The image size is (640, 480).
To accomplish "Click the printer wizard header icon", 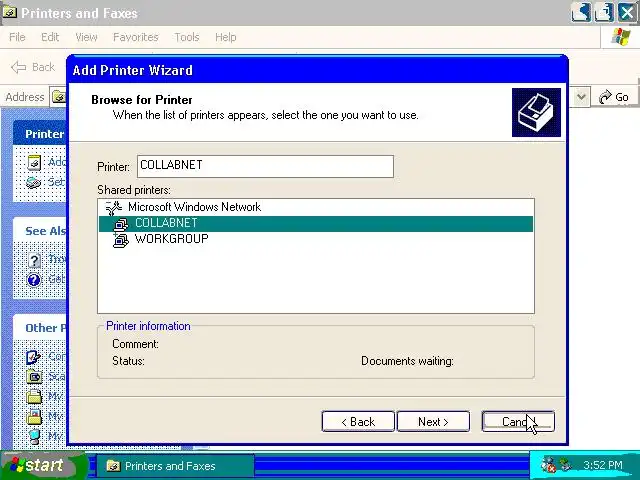I will click(x=536, y=112).
